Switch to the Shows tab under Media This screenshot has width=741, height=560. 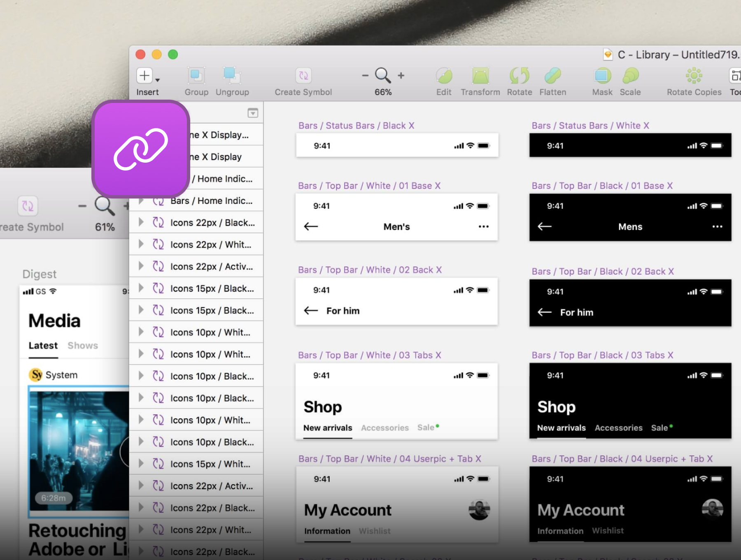pyautogui.click(x=83, y=345)
